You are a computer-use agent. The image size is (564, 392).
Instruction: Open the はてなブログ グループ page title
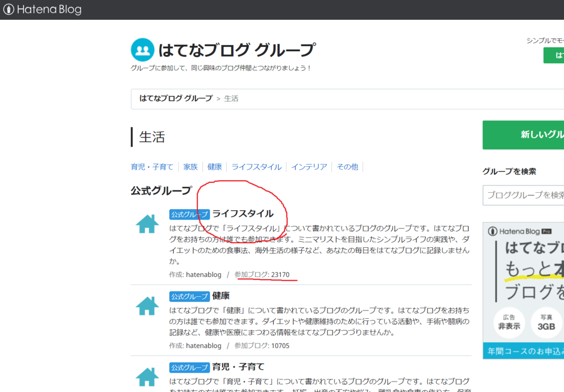tap(237, 50)
